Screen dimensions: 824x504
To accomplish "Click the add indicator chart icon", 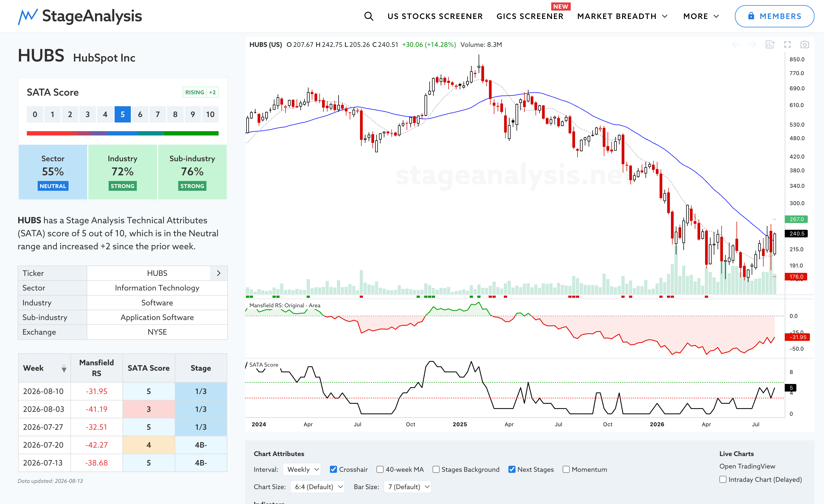I will (770, 44).
